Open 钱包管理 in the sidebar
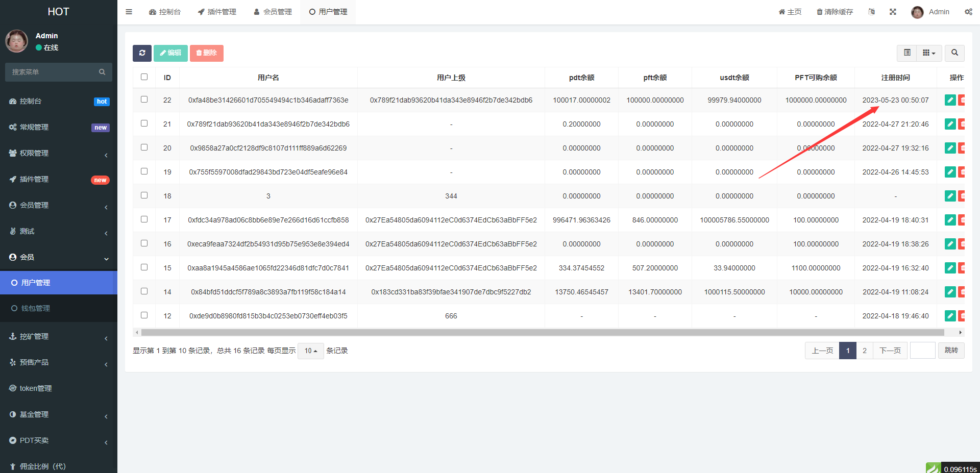The width and height of the screenshot is (980, 473). 36,308
